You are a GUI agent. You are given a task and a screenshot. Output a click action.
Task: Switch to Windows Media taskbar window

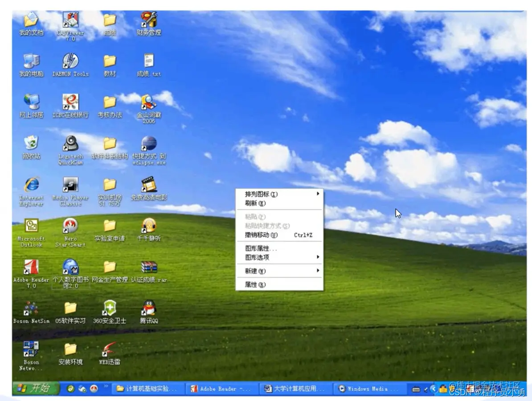coord(369,389)
